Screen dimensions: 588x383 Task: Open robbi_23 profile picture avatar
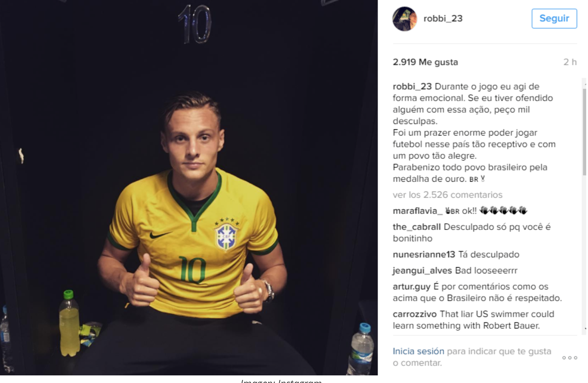[405, 19]
